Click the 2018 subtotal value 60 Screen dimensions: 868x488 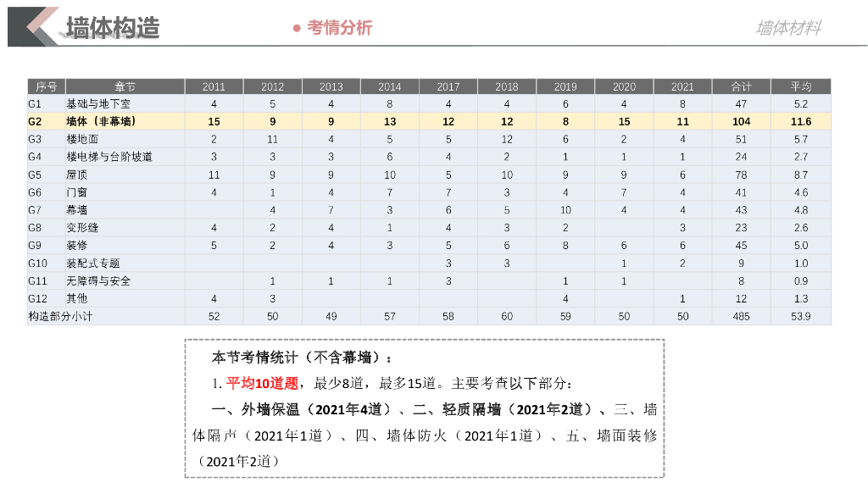pyautogui.click(x=507, y=316)
